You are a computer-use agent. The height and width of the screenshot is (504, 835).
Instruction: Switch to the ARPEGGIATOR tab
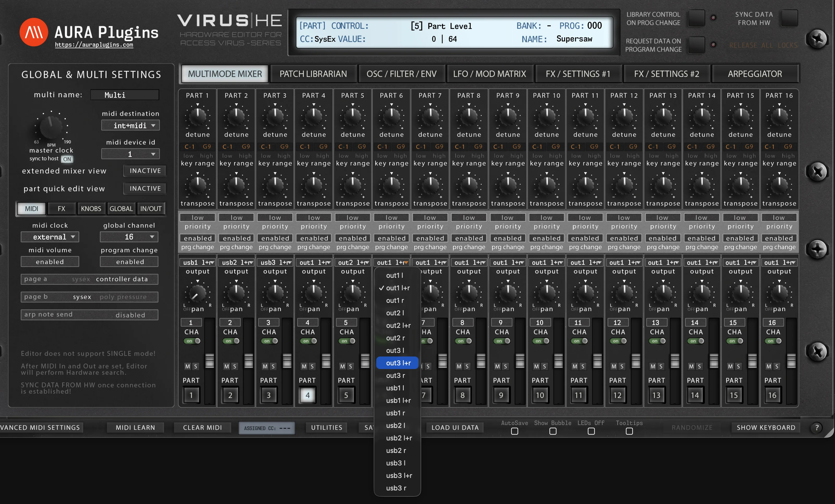(755, 74)
